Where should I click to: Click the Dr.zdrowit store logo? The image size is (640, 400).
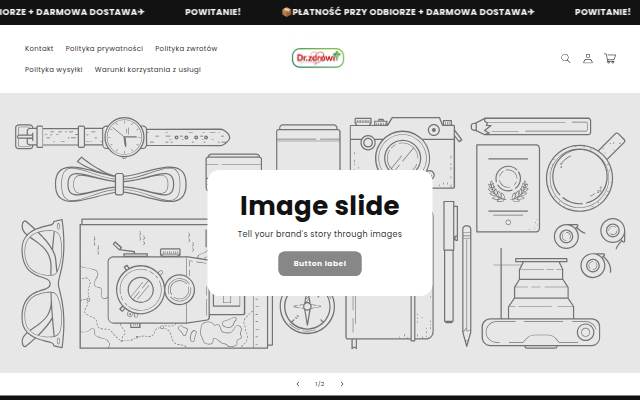tap(318, 58)
